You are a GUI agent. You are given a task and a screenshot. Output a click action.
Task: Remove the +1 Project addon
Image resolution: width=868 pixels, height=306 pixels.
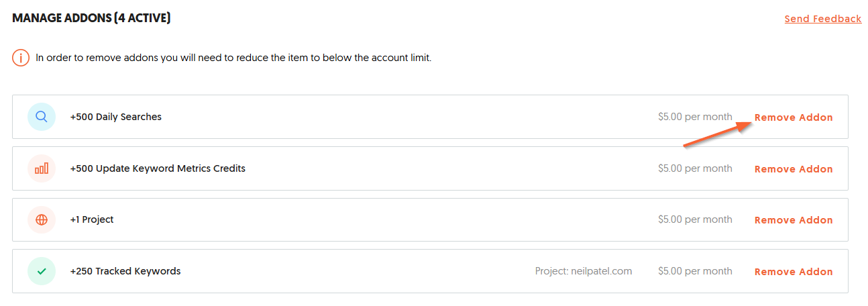(x=794, y=220)
